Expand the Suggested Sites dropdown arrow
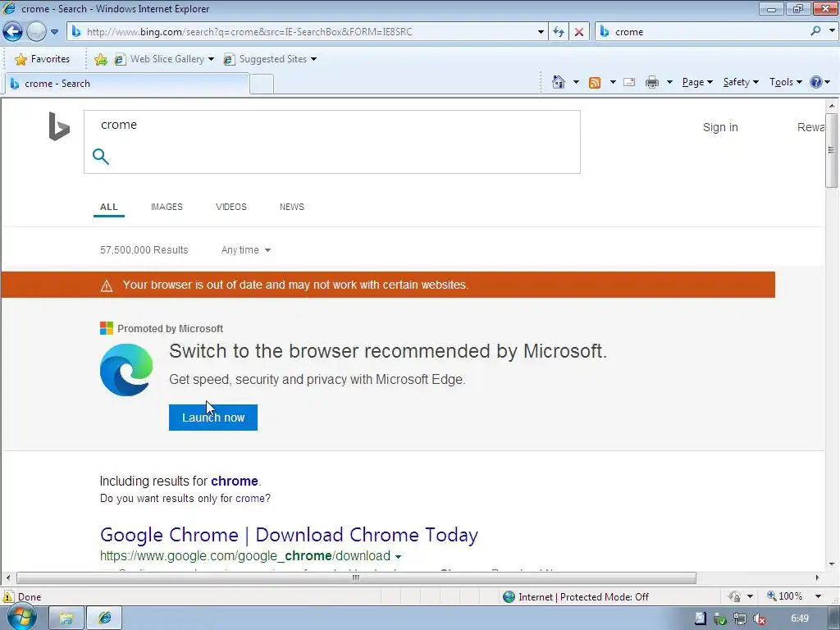840x630 pixels. pos(314,59)
